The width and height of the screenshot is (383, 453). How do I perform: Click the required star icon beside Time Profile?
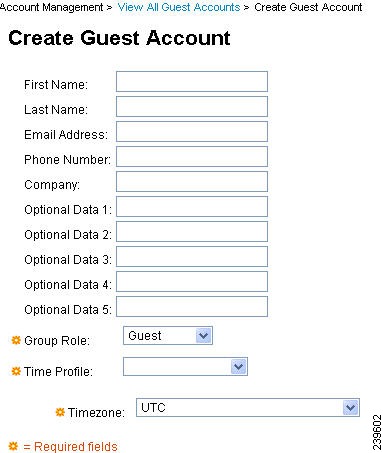click(x=16, y=371)
